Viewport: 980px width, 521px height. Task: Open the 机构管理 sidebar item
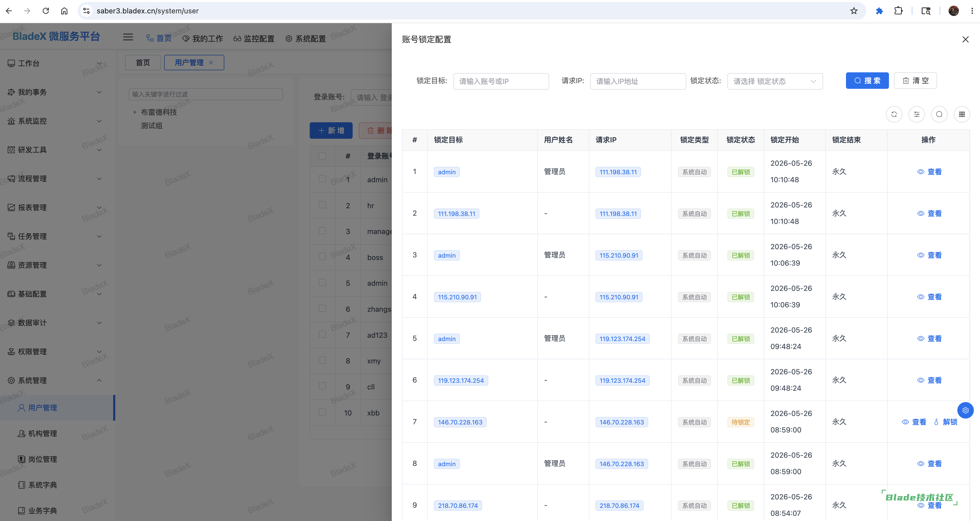tap(57, 433)
